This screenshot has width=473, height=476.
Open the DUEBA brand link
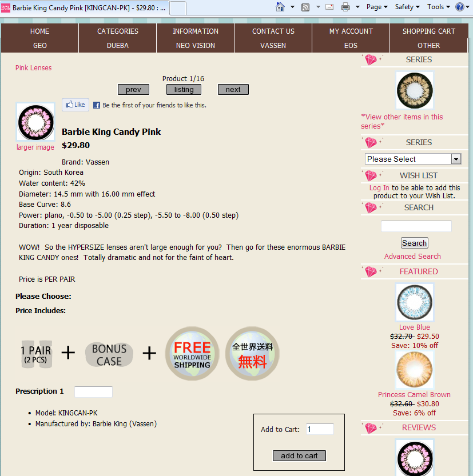tap(118, 46)
